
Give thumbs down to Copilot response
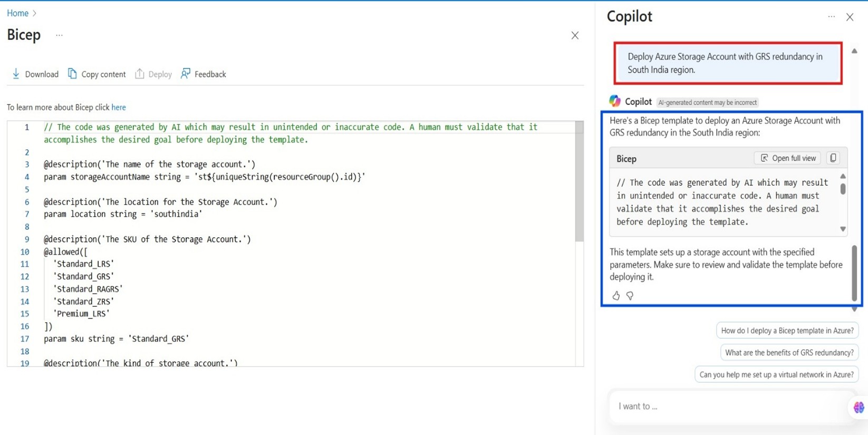coord(630,296)
